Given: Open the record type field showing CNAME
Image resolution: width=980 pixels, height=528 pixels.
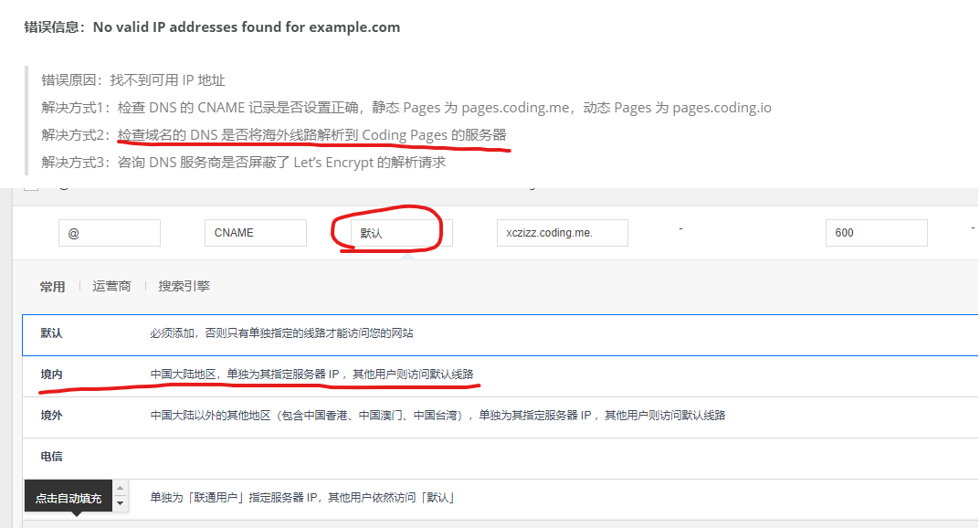Looking at the screenshot, I should tap(255, 233).
